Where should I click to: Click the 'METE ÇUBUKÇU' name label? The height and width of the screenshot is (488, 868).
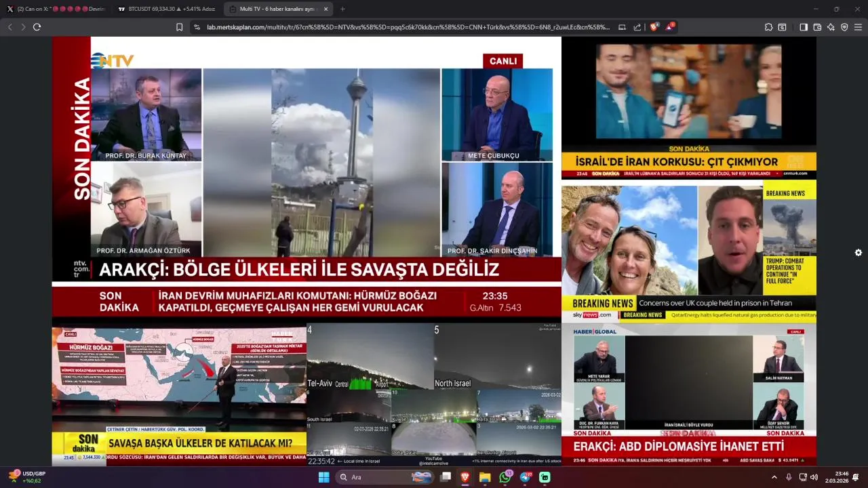(493, 156)
